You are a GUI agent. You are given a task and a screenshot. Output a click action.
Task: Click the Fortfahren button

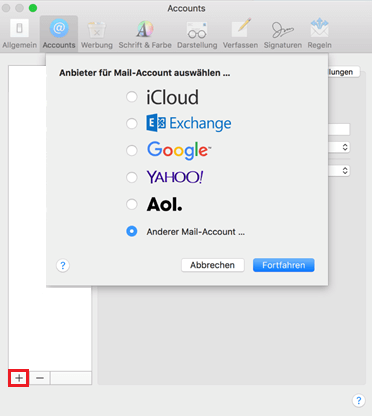pyautogui.click(x=283, y=265)
